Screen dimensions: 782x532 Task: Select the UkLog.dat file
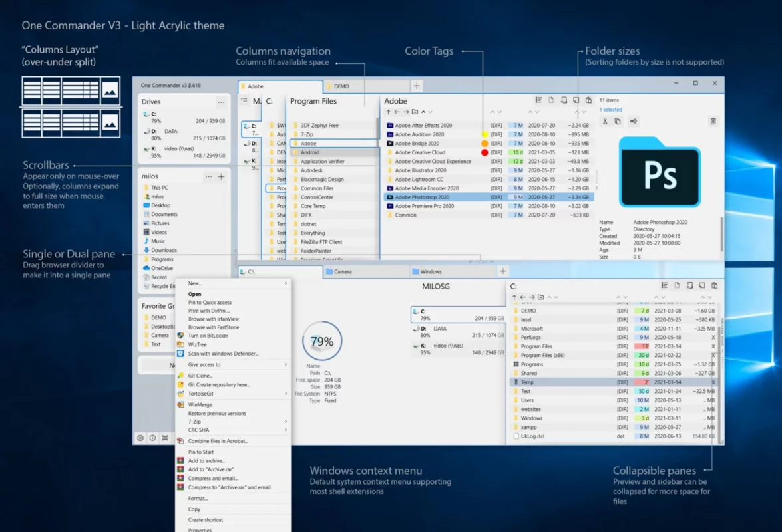[614, 436]
